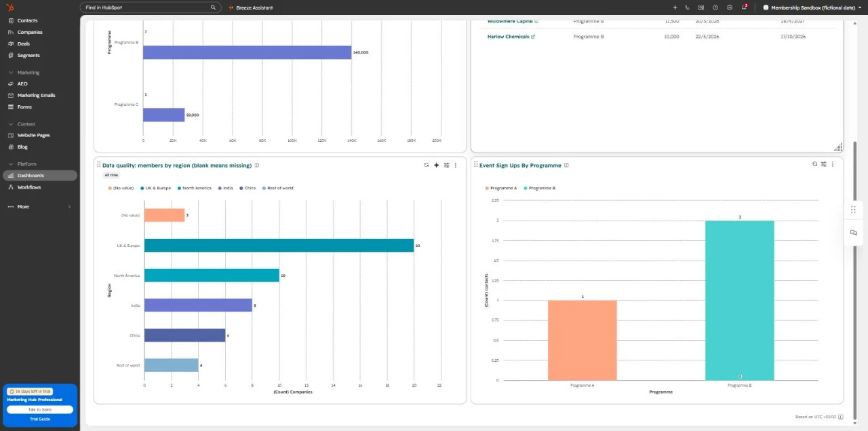Toggle Programme B legend in Event Sign Ups

[539, 188]
